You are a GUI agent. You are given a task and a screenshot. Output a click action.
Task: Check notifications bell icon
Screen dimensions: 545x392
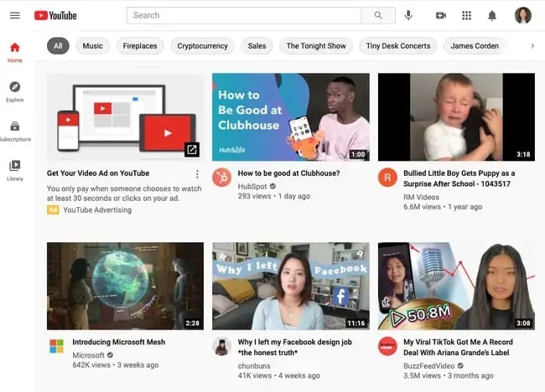(492, 15)
